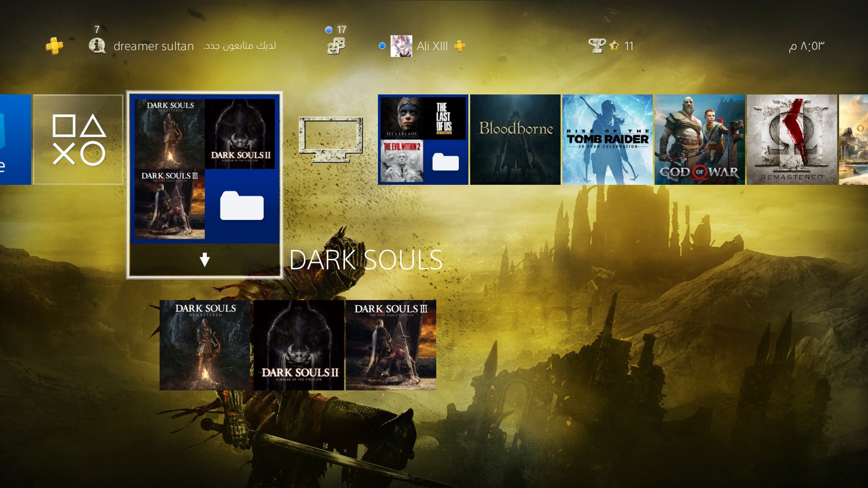Viewport: 868px width, 488px height.
Task: Select The Evil Within 2 cover in second folder
Action: [402, 161]
